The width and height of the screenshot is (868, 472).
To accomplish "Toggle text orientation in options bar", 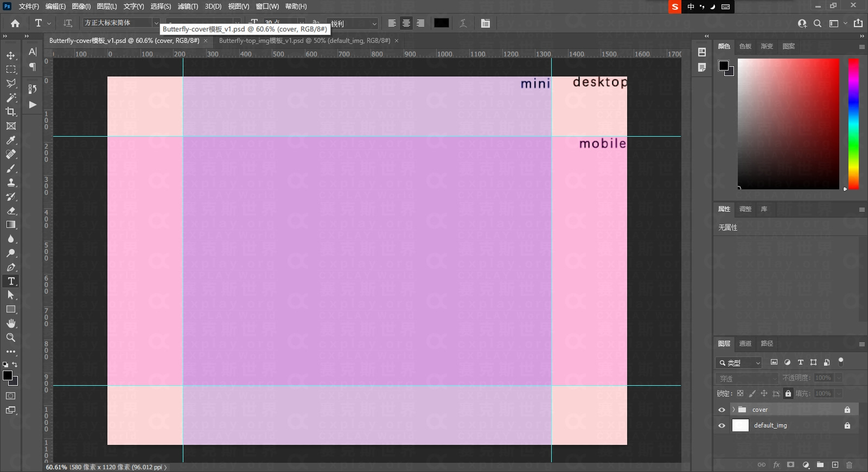I will click(x=68, y=23).
